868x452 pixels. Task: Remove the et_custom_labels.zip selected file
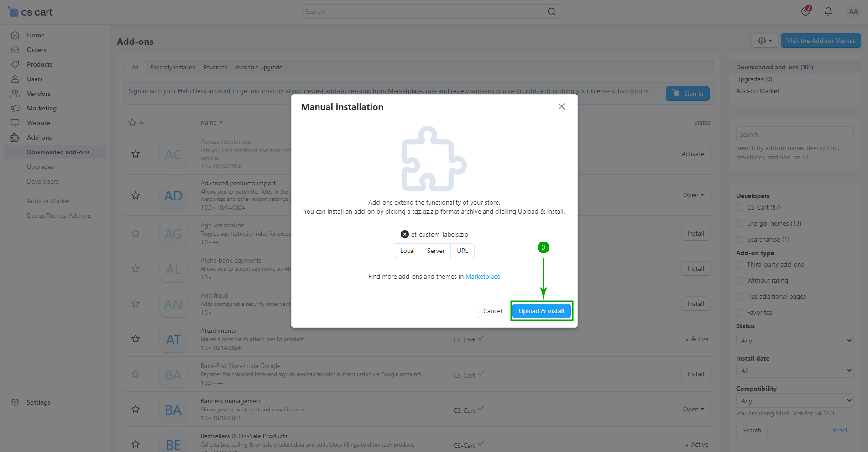[404, 234]
